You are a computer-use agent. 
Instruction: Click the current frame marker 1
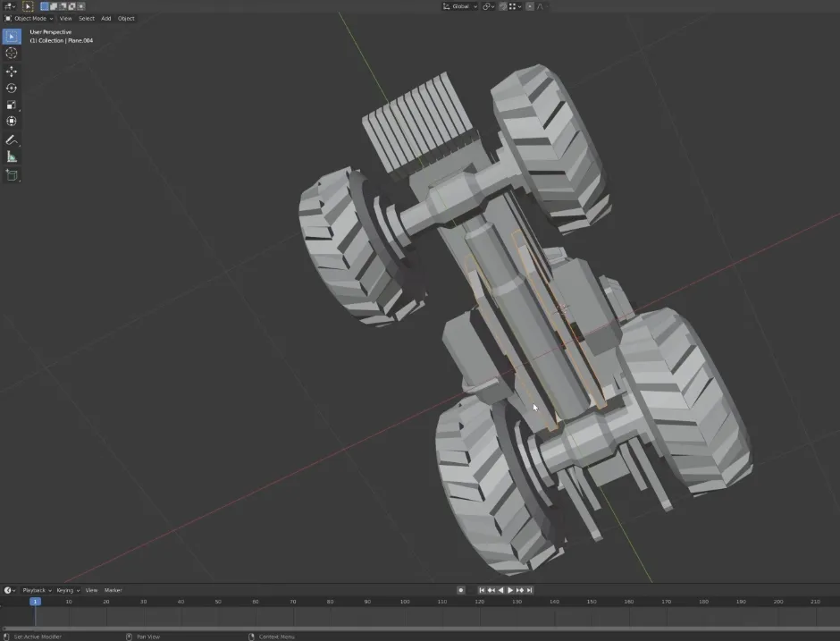point(35,602)
